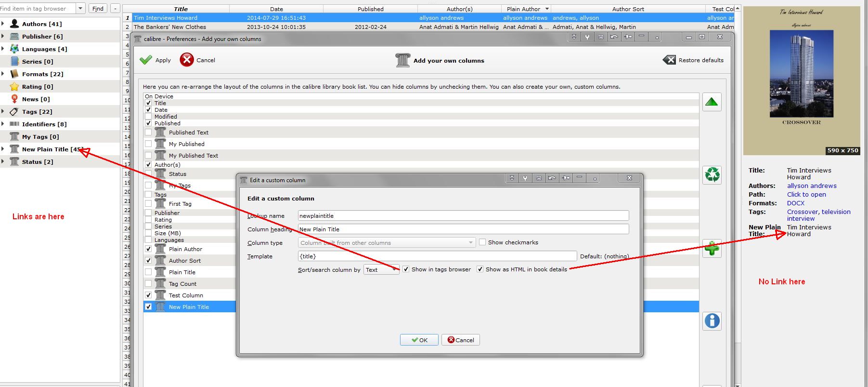Click the green plus icon to add column
The height and width of the screenshot is (387, 868).
(712, 248)
